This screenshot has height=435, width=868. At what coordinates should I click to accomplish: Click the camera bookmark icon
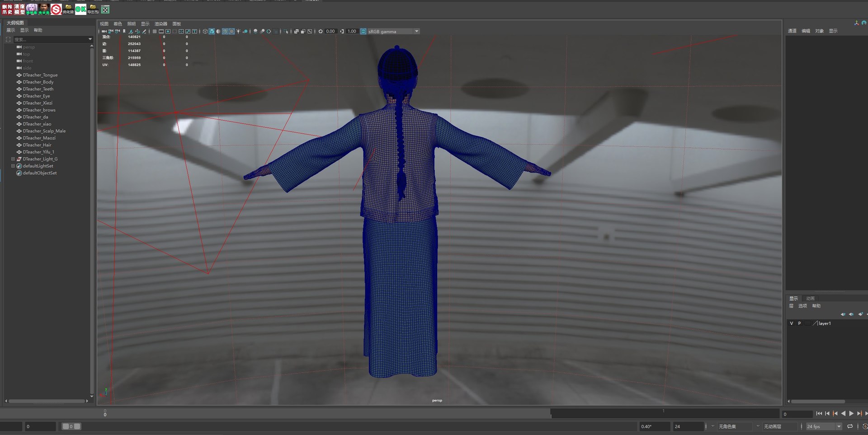[124, 32]
